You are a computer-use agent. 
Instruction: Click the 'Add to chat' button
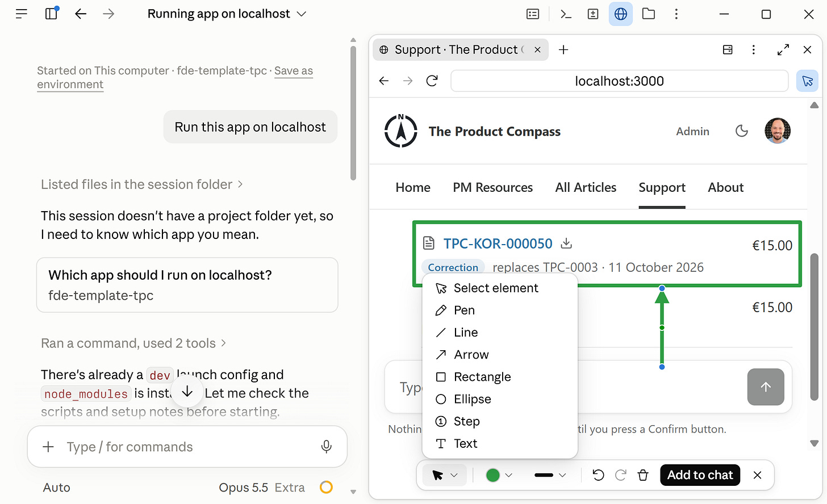700,475
